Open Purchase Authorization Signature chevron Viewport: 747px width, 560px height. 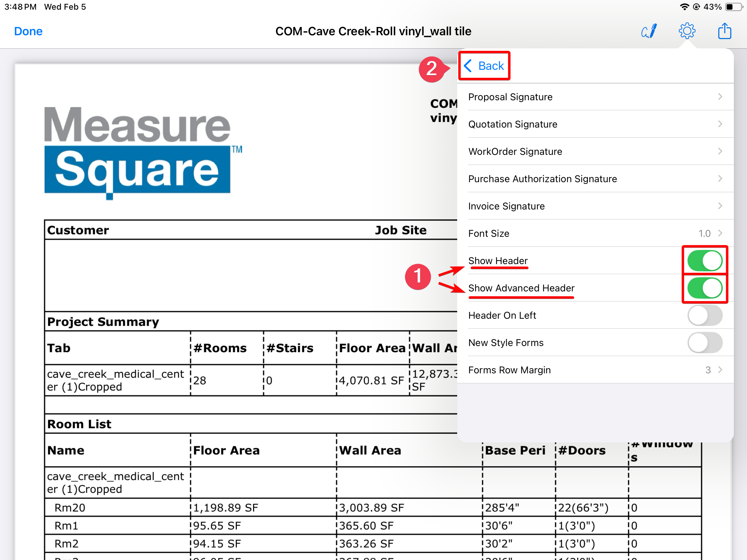click(x=720, y=179)
